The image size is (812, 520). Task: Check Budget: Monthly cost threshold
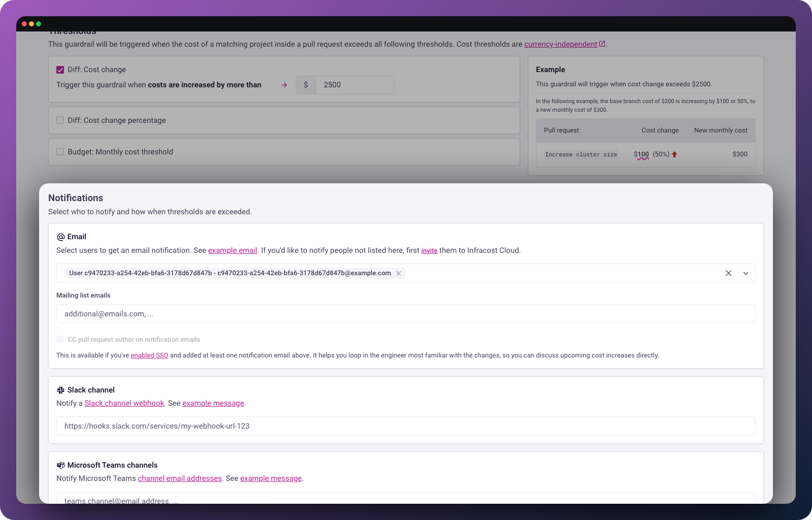pos(60,151)
